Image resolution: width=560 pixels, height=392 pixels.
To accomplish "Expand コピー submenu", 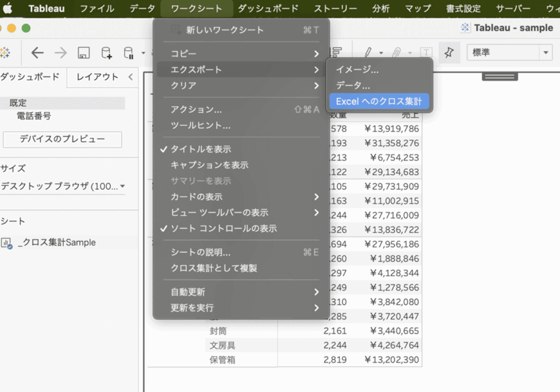I will [241, 53].
